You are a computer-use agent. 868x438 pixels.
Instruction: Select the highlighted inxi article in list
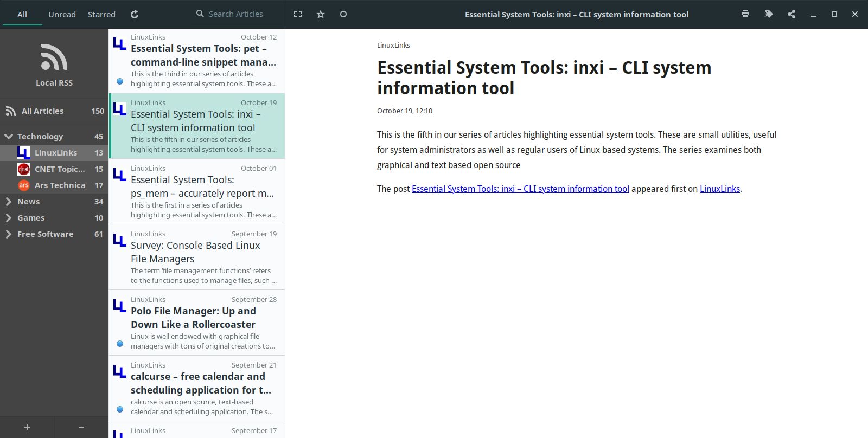click(197, 126)
